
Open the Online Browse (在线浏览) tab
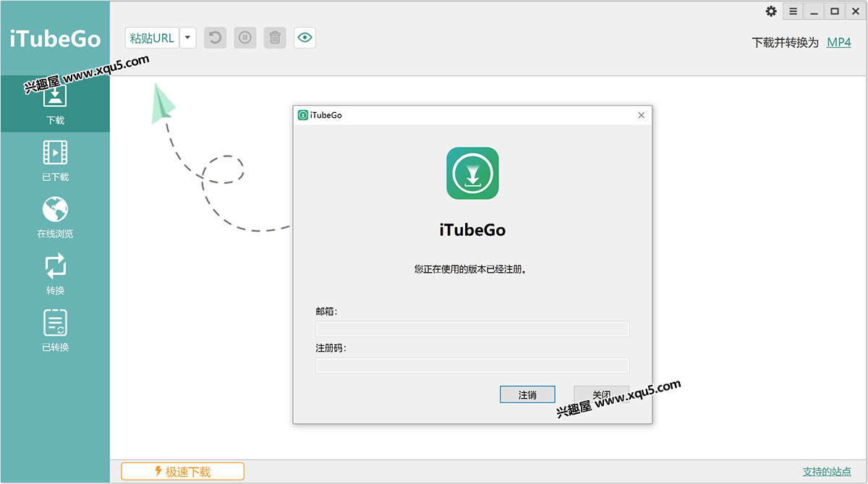coord(55,217)
